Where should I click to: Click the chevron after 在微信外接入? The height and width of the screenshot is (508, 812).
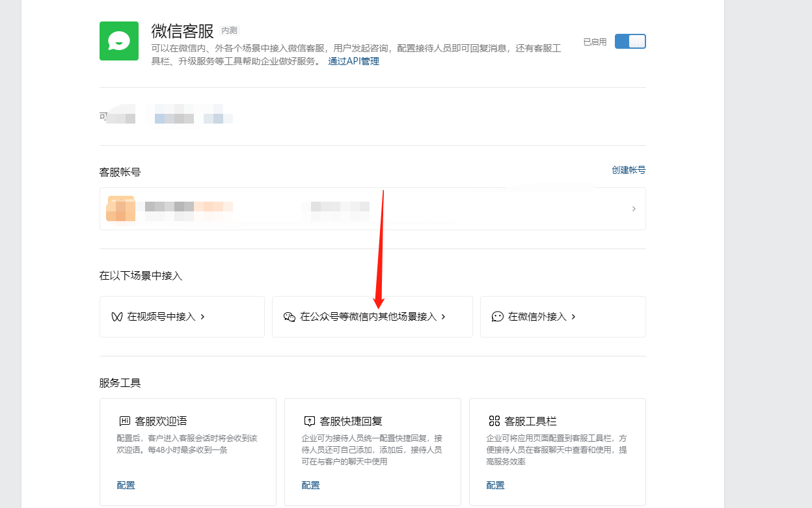[x=574, y=317]
